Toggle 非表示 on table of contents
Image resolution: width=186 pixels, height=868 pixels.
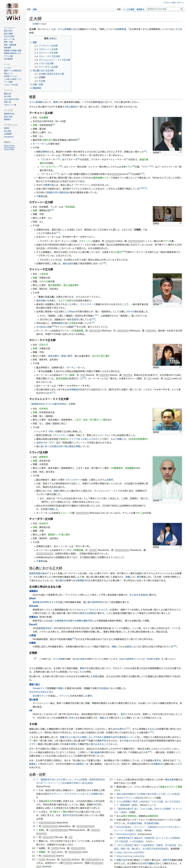[x=53, y=38]
